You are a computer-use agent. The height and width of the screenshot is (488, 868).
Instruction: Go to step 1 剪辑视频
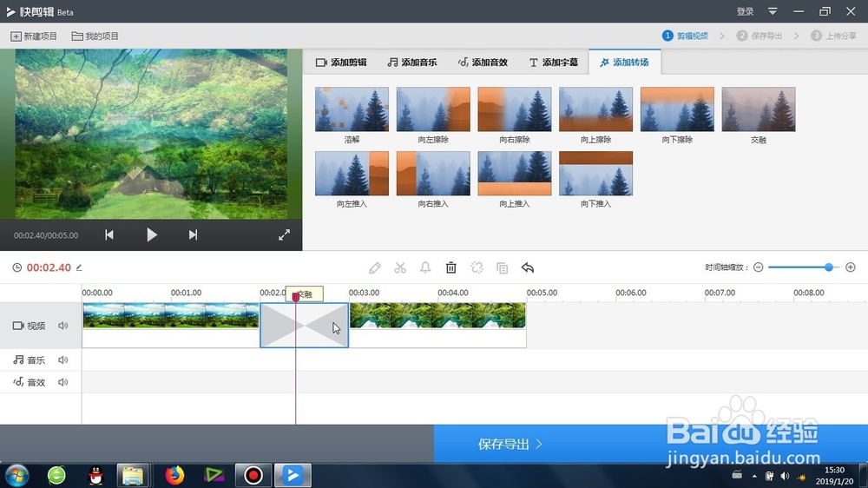point(686,36)
